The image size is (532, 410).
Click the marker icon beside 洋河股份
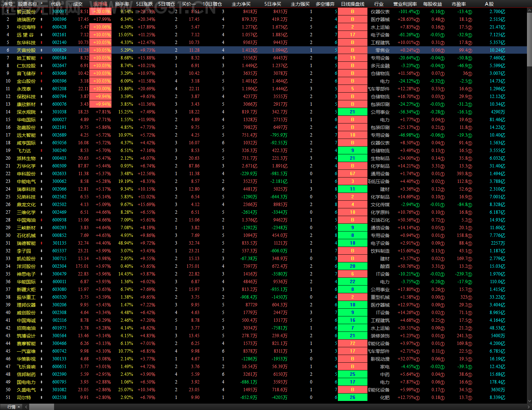click(x=41, y=266)
